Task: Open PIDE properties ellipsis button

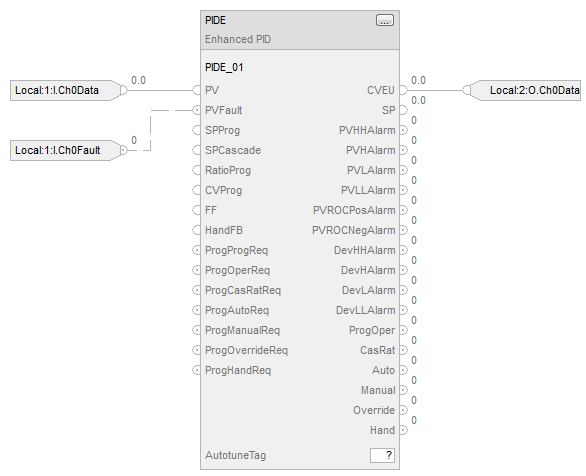Action: point(385,20)
